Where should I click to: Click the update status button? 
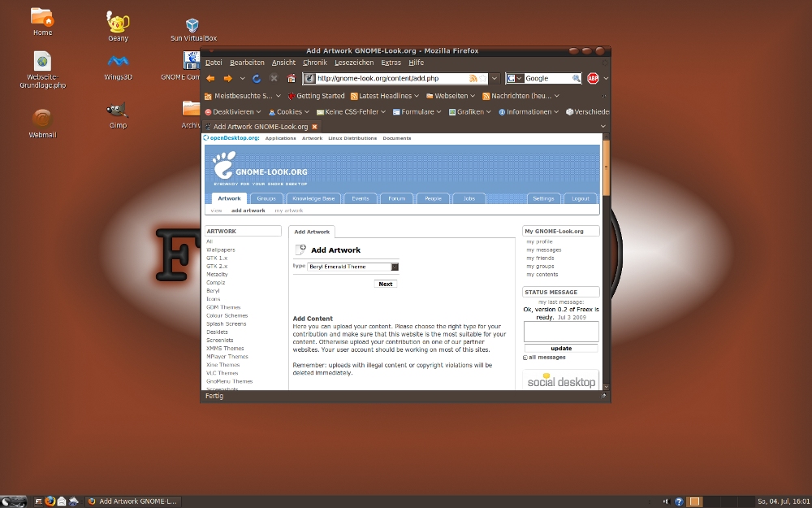click(x=561, y=349)
